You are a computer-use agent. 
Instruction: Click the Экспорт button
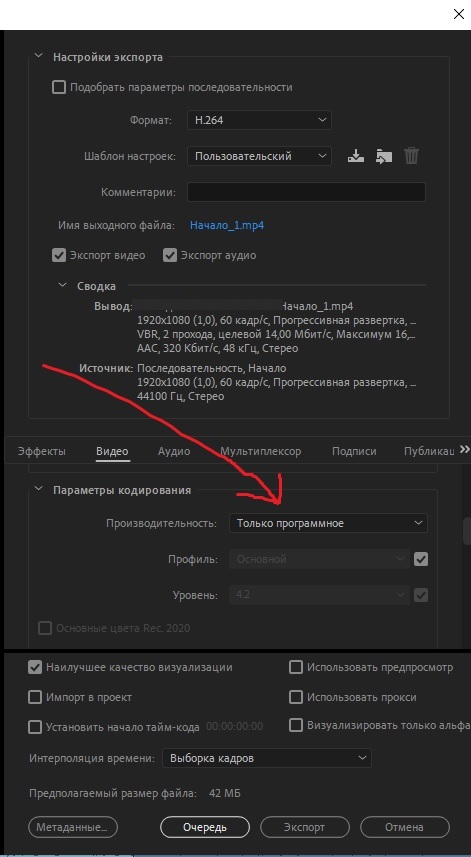(304, 827)
